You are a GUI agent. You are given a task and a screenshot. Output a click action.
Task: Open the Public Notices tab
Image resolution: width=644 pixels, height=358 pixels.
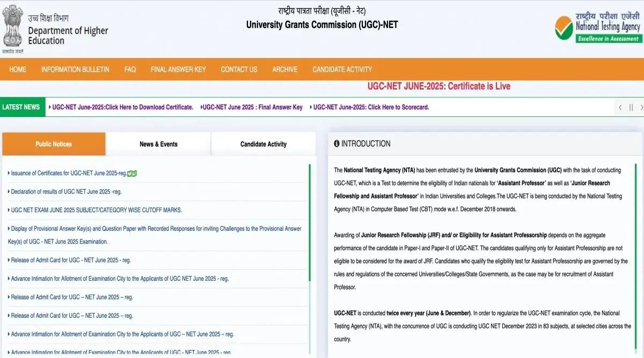[53, 144]
